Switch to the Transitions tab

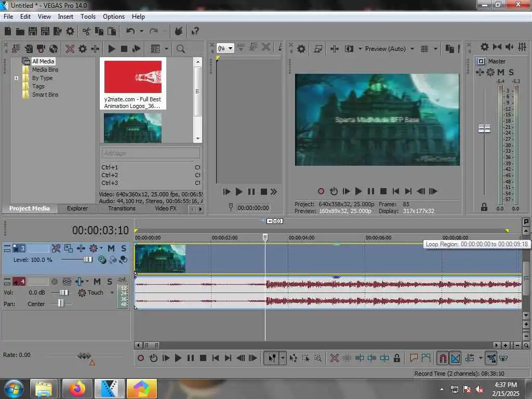(x=122, y=208)
